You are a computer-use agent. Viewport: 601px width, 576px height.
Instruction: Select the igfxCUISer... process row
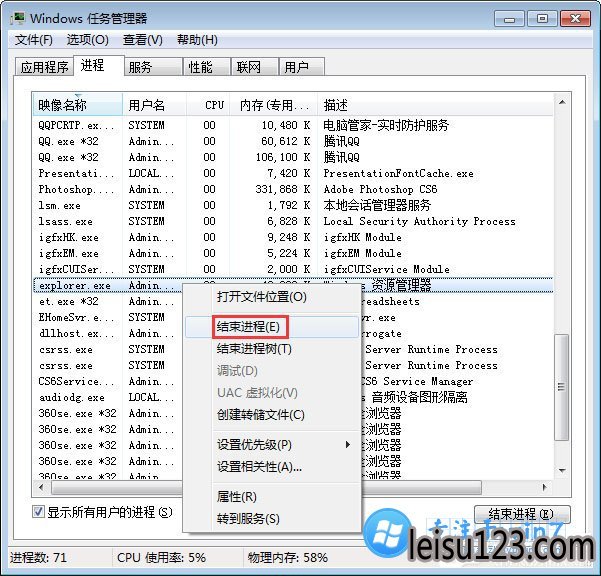pos(293,269)
